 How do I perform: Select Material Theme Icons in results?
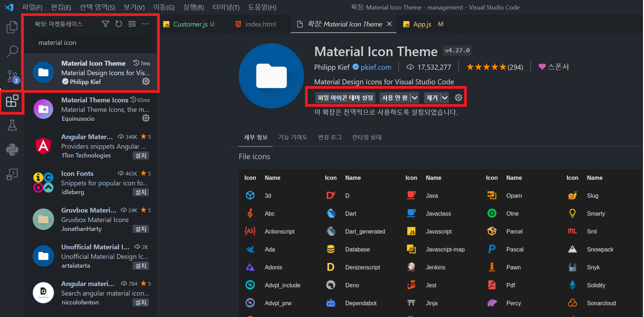[x=91, y=109]
